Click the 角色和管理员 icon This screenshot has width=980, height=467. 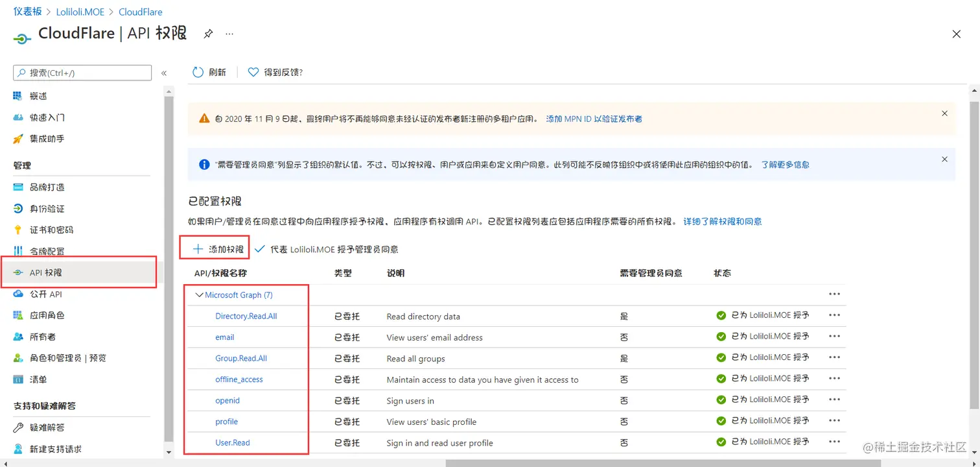tap(18, 358)
